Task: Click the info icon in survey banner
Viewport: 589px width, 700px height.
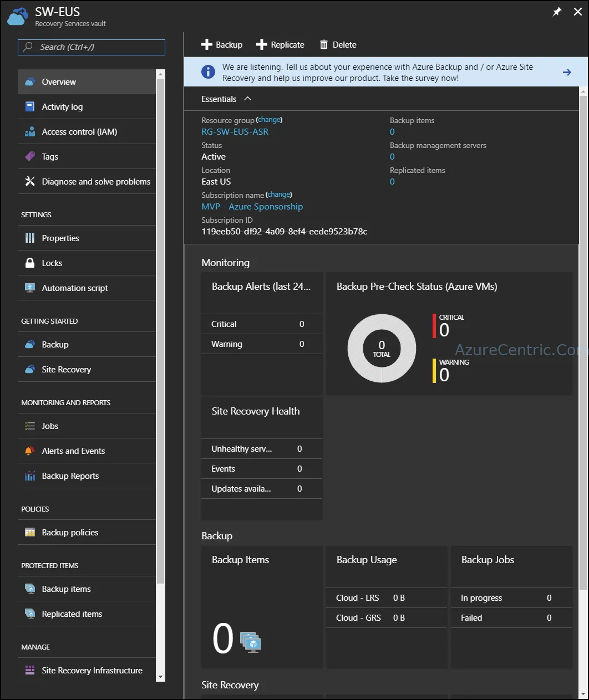Action: (x=208, y=72)
